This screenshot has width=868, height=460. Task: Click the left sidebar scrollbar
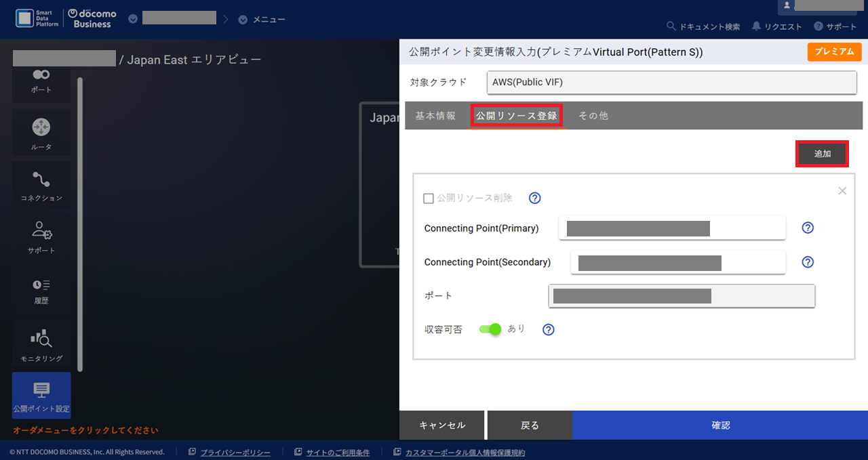[80, 224]
